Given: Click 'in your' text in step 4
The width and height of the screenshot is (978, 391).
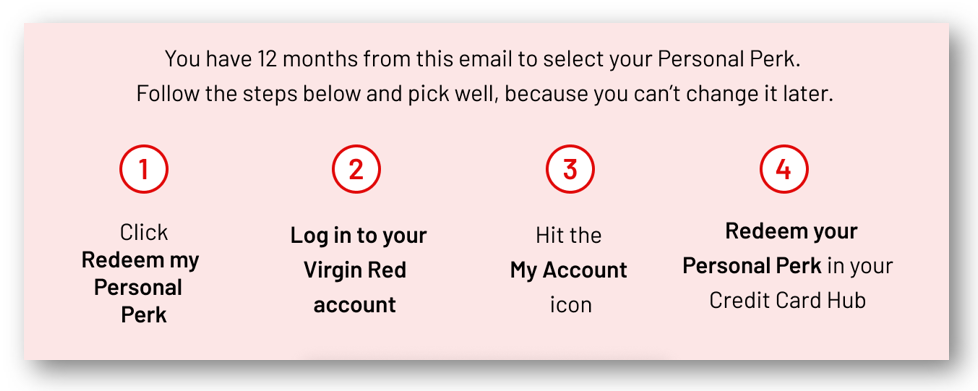Looking at the screenshot, I should [860, 267].
